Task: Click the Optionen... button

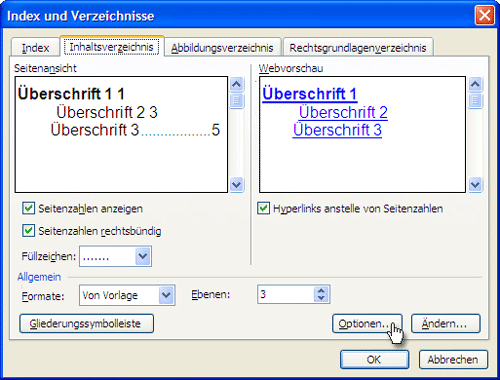Action: click(367, 323)
